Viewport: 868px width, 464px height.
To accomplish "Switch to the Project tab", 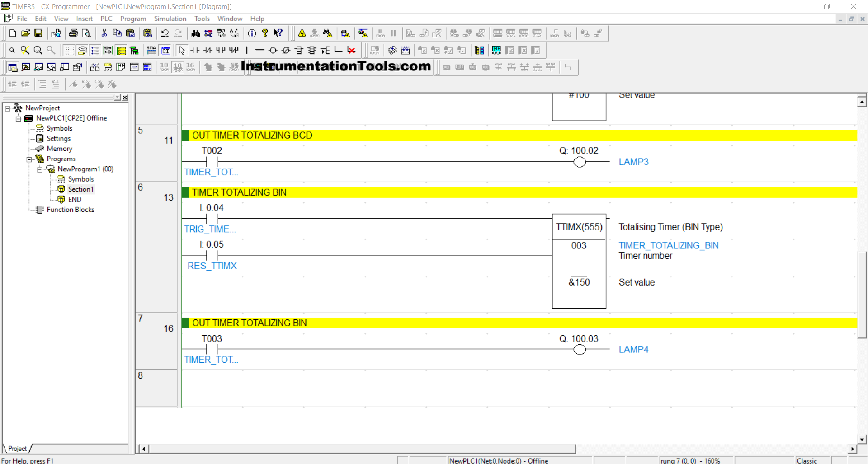I will 17,449.
